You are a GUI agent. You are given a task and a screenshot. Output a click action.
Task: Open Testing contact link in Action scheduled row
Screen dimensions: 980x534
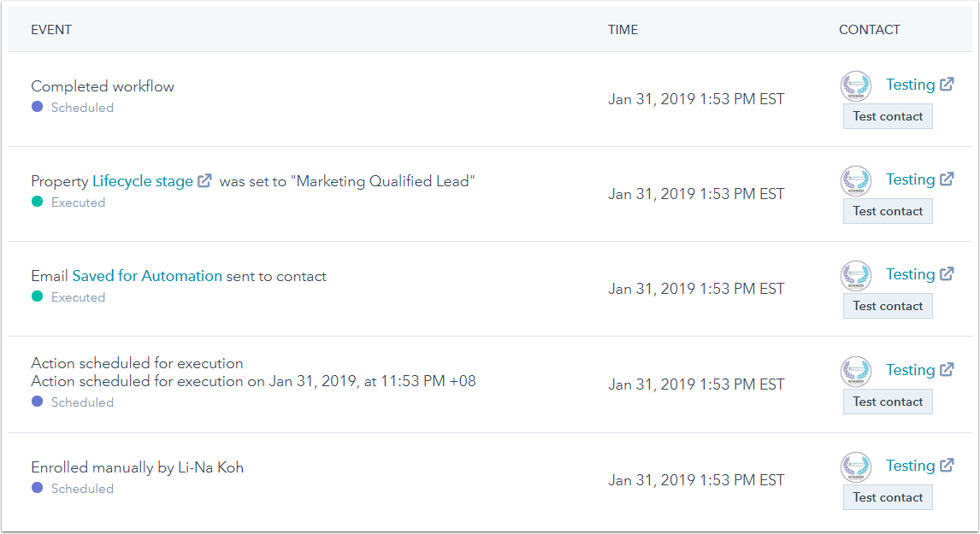(x=910, y=370)
